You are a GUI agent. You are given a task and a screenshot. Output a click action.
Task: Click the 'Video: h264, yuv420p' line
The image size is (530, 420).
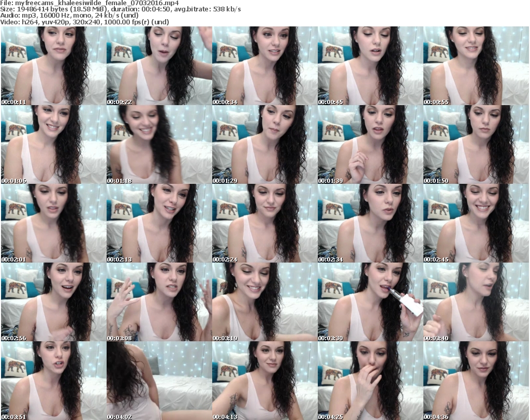(84, 22)
